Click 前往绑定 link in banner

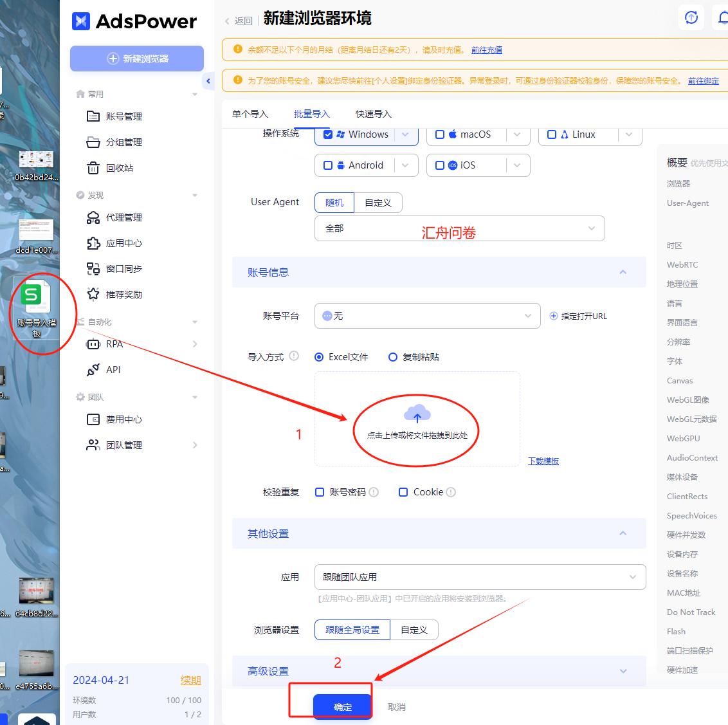tap(704, 81)
